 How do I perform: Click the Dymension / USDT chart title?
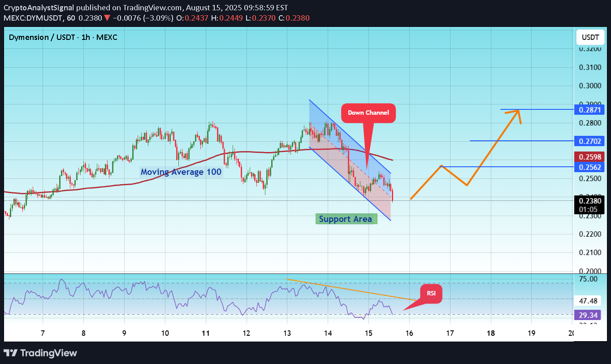click(x=63, y=37)
